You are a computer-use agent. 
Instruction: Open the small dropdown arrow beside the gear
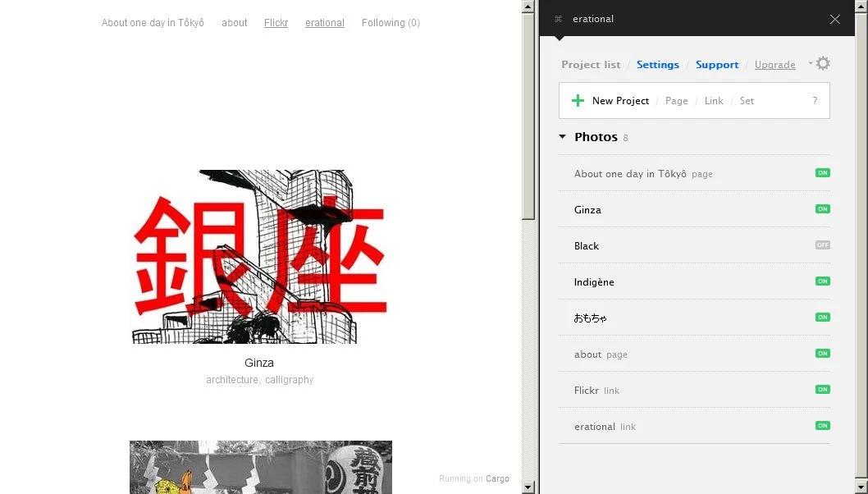pos(810,62)
